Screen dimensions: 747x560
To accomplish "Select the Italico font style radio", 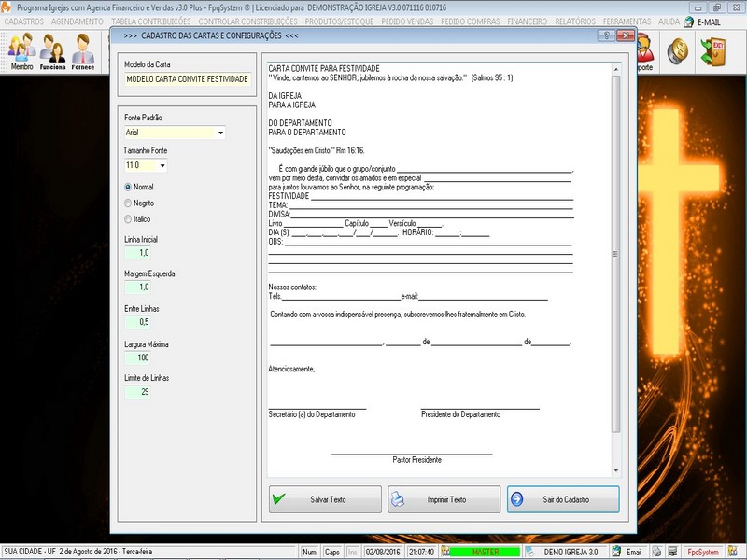I will point(128,219).
